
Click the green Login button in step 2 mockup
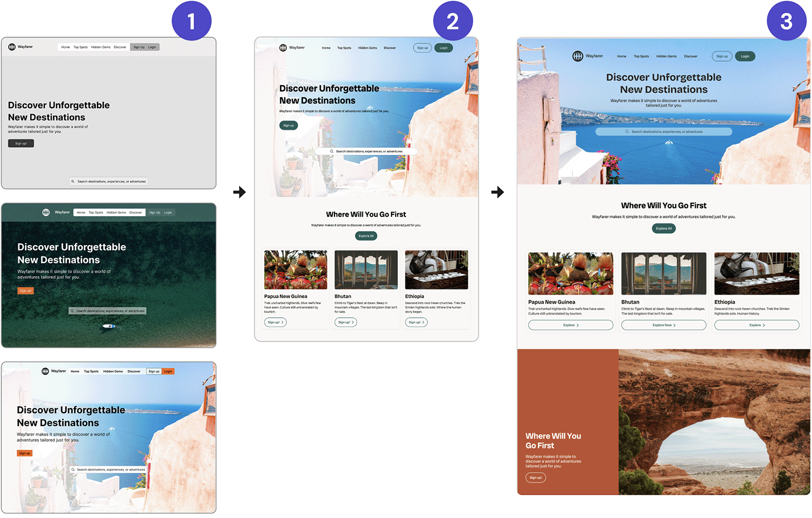point(443,48)
